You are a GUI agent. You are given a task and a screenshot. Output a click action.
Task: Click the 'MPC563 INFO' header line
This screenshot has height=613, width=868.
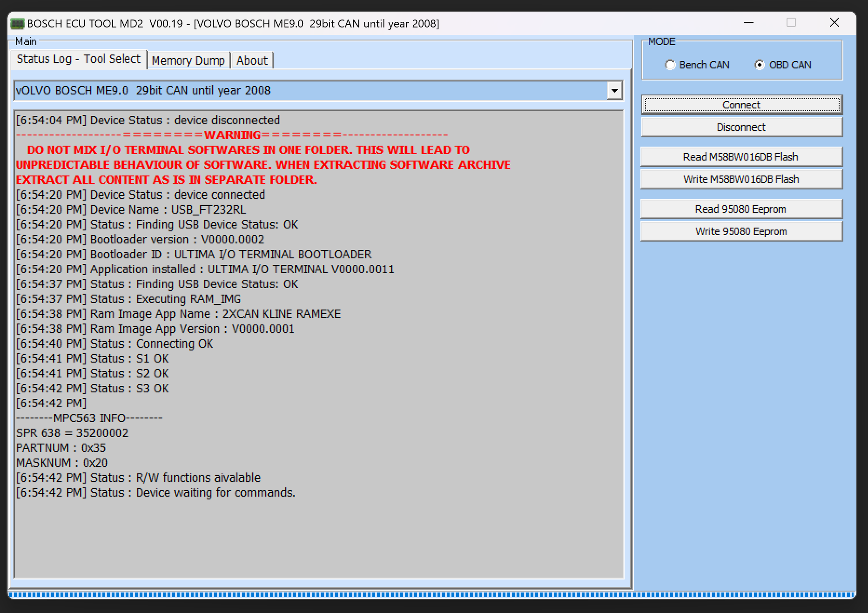click(x=89, y=418)
